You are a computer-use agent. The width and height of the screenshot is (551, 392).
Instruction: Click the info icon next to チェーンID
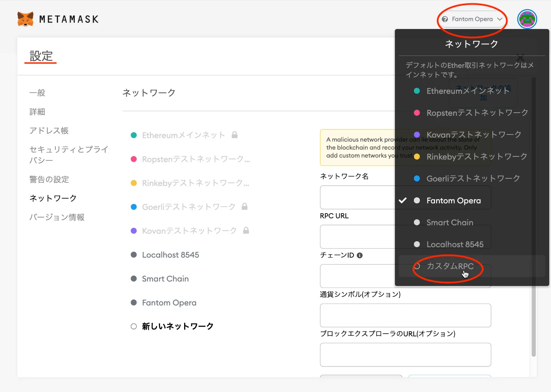[x=360, y=255]
